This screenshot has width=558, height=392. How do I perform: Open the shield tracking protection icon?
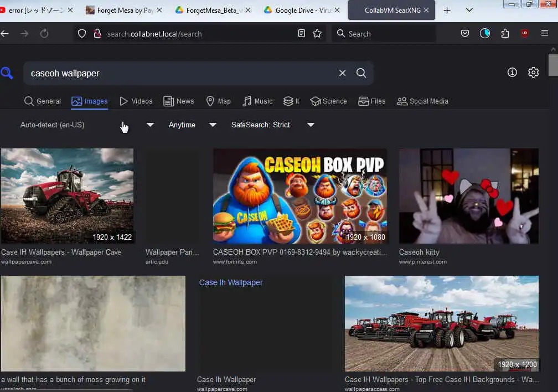(x=82, y=34)
